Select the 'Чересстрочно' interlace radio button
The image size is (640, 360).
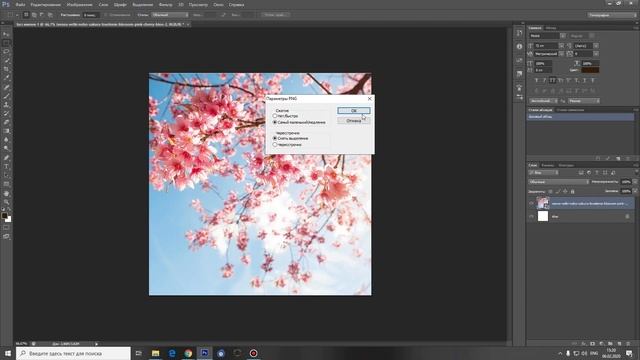coord(275,144)
